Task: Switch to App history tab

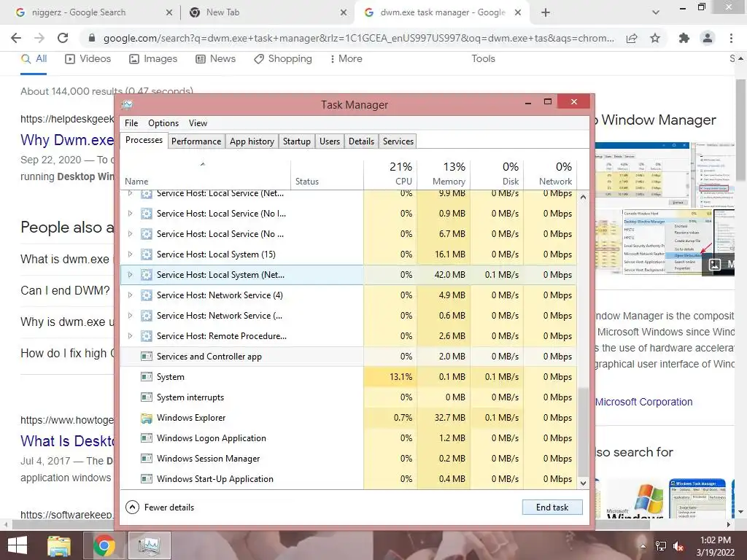Action: pyautogui.click(x=252, y=141)
